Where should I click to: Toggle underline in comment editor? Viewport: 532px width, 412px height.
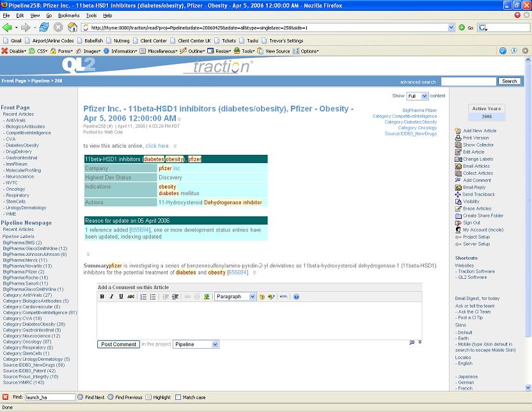[121, 297]
